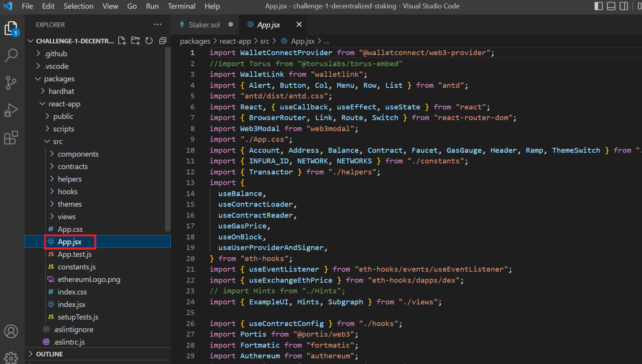This screenshot has width=642, height=364.
Task: Open the Manage gear icon
Action: [x=11, y=358]
